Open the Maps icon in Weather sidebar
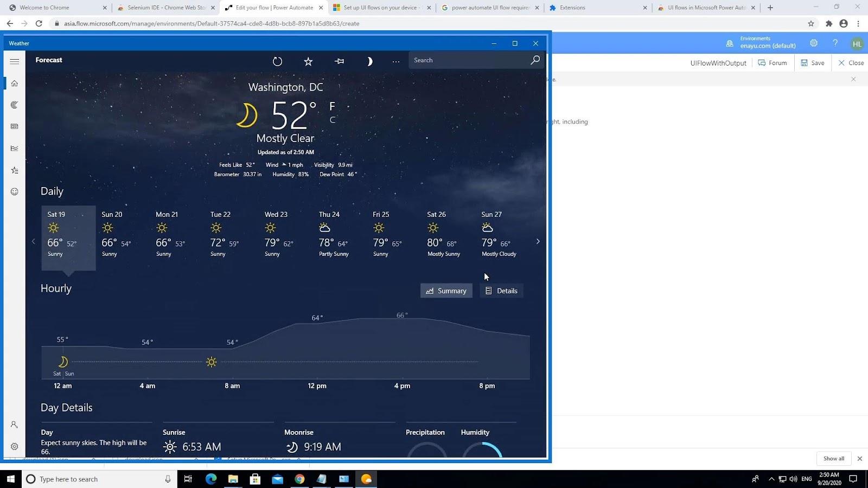This screenshot has width=868, height=488. coord(15,105)
